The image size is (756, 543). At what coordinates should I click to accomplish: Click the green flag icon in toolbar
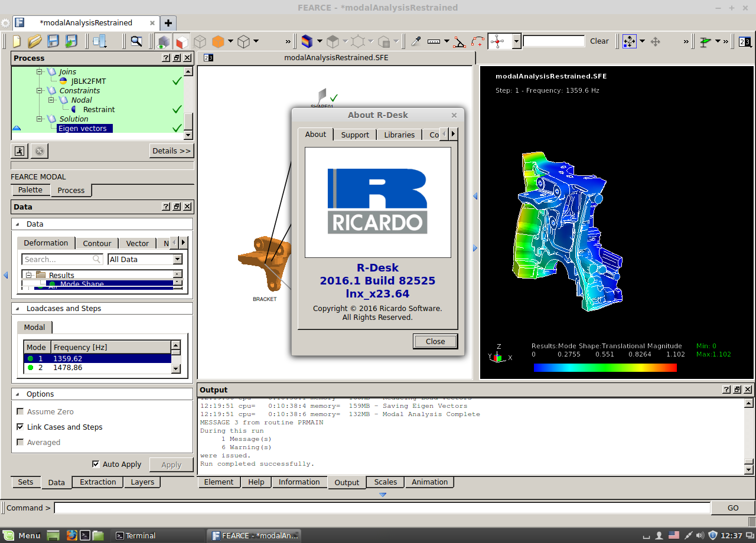(705, 42)
